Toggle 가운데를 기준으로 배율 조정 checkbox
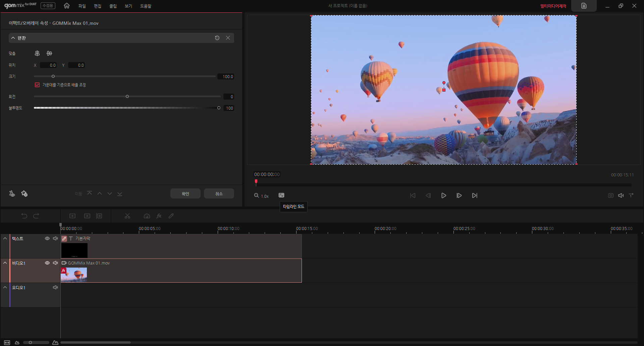644x346 pixels. pos(37,85)
